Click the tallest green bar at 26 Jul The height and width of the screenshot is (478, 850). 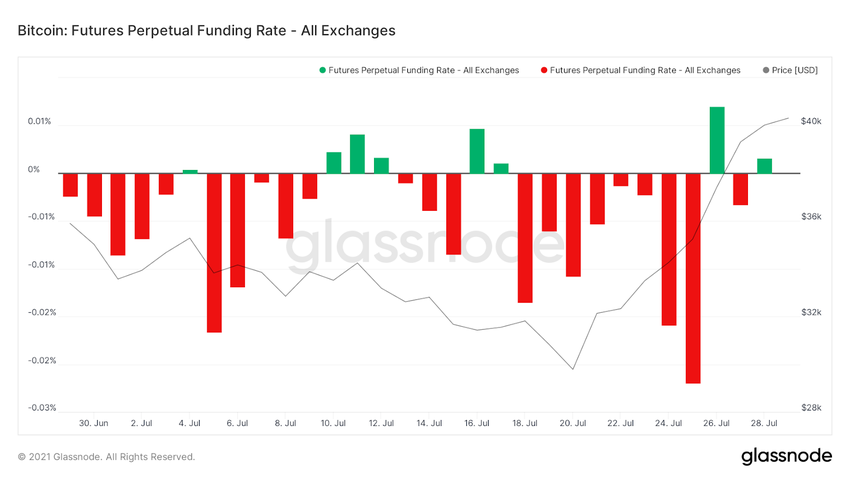(717, 140)
